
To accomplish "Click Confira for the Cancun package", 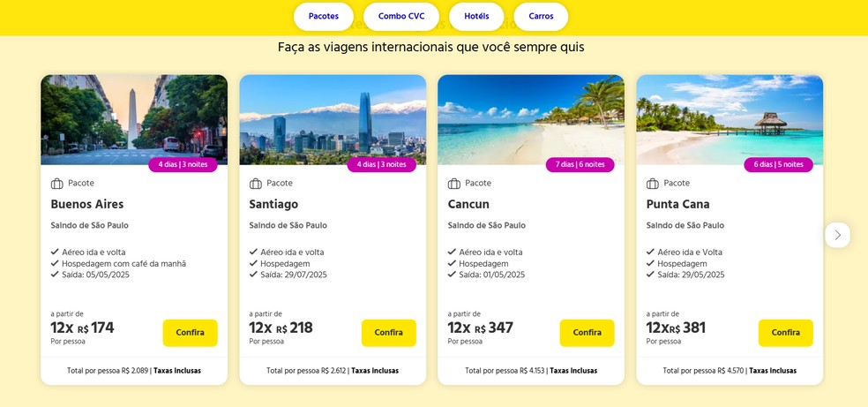I will 587,333.
